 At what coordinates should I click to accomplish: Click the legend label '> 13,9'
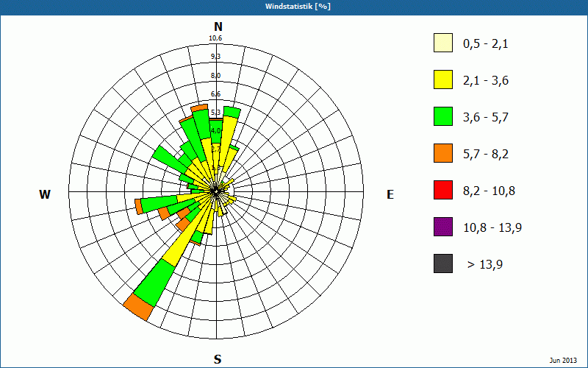tap(485, 265)
